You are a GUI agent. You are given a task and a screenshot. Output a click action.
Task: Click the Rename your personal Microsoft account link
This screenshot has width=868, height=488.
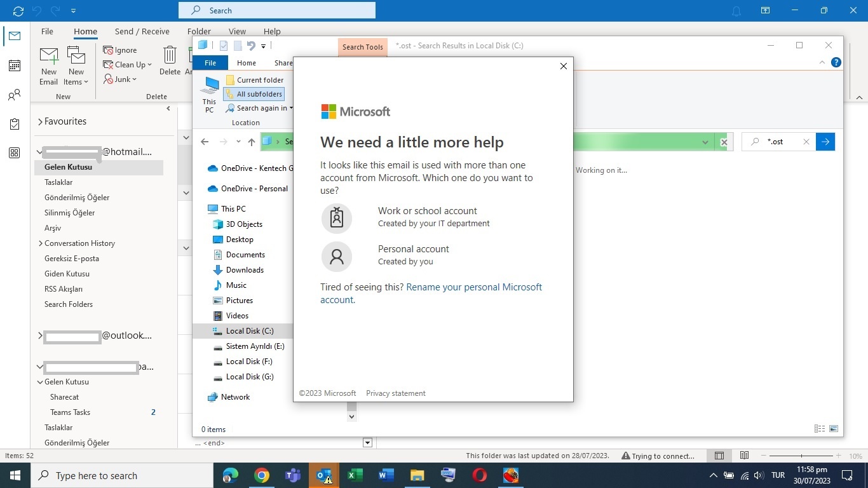(x=431, y=294)
